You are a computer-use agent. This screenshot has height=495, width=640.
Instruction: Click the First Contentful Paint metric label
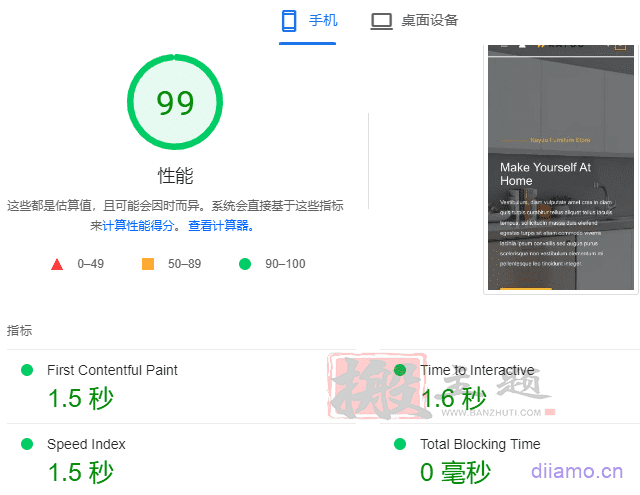[x=112, y=370]
